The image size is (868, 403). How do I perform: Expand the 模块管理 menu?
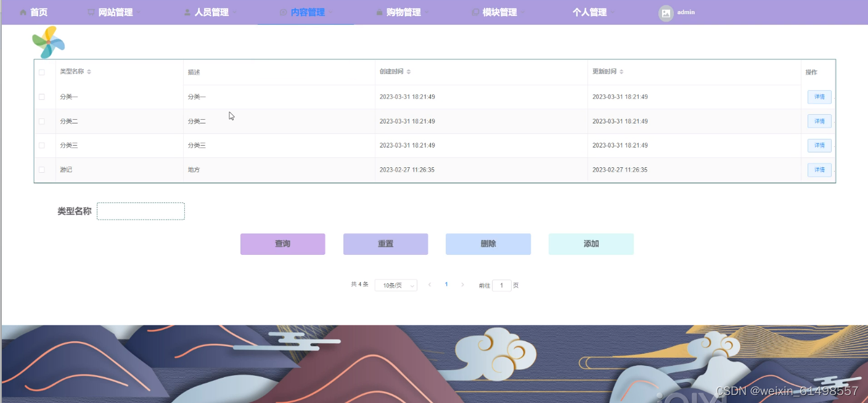499,12
